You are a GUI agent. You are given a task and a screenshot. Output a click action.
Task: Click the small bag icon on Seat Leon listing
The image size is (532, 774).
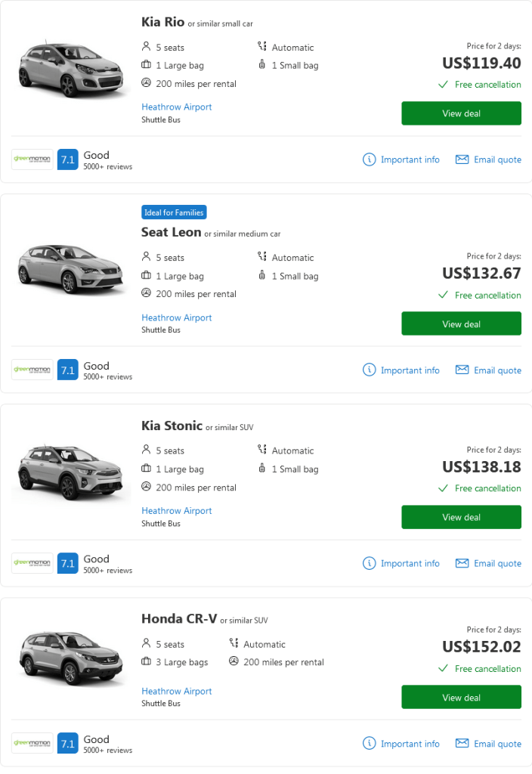[261, 276]
